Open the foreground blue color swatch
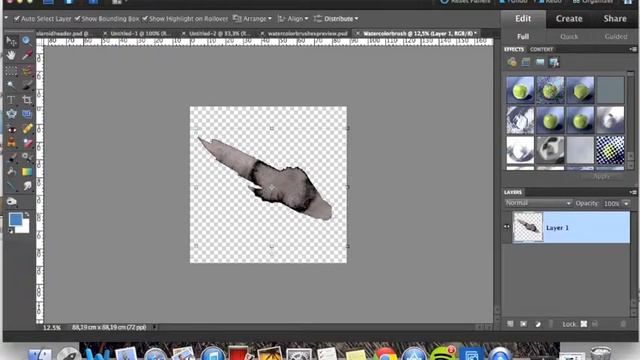Screen dimensions: 640x360 pos(16,219)
